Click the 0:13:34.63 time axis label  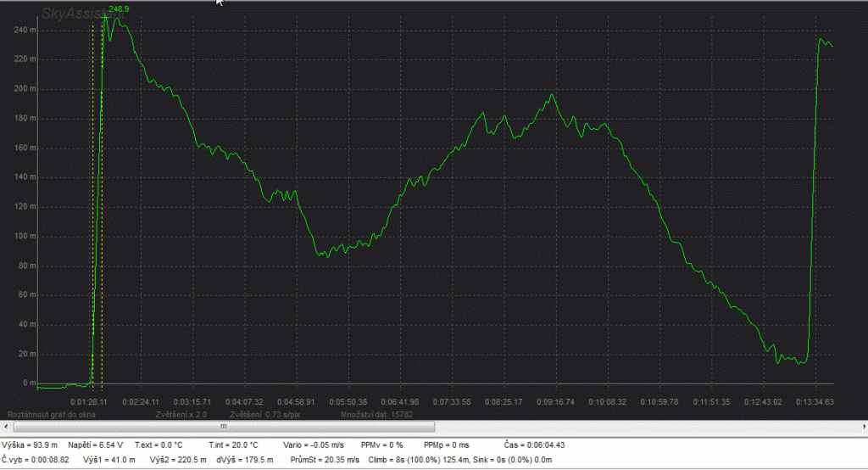816,401
